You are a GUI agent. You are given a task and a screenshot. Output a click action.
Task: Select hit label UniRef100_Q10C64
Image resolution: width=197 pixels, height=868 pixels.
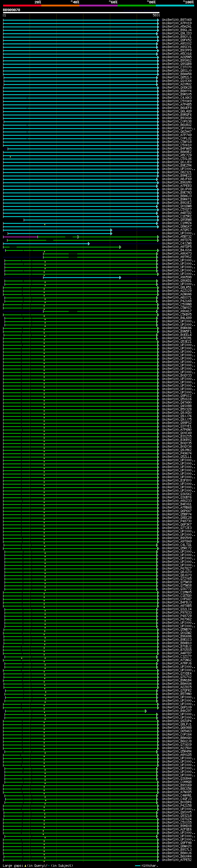click(177, 81)
